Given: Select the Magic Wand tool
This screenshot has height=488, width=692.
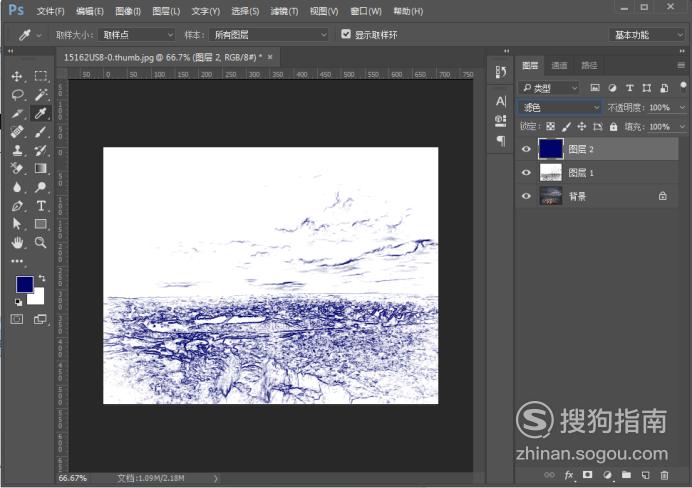Looking at the screenshot, I should 41,95.
